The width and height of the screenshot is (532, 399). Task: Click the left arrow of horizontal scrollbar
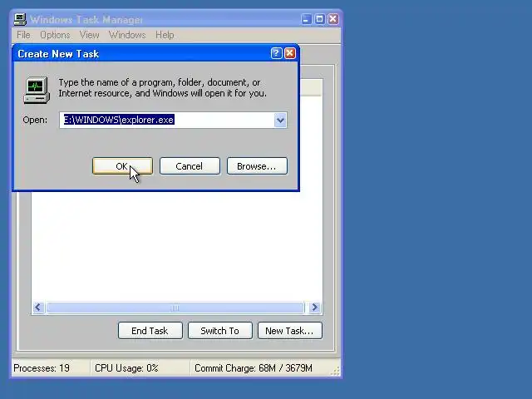tap(38, 308)
